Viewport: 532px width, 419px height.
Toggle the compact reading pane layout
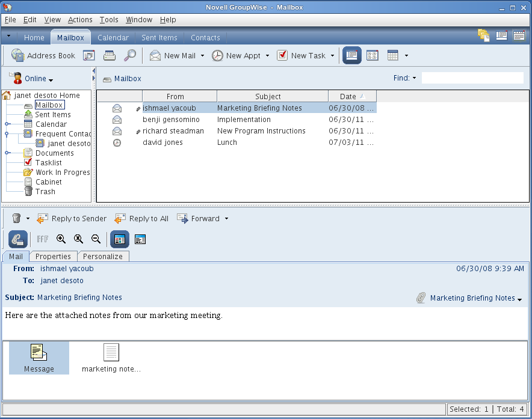pos(139,239)
